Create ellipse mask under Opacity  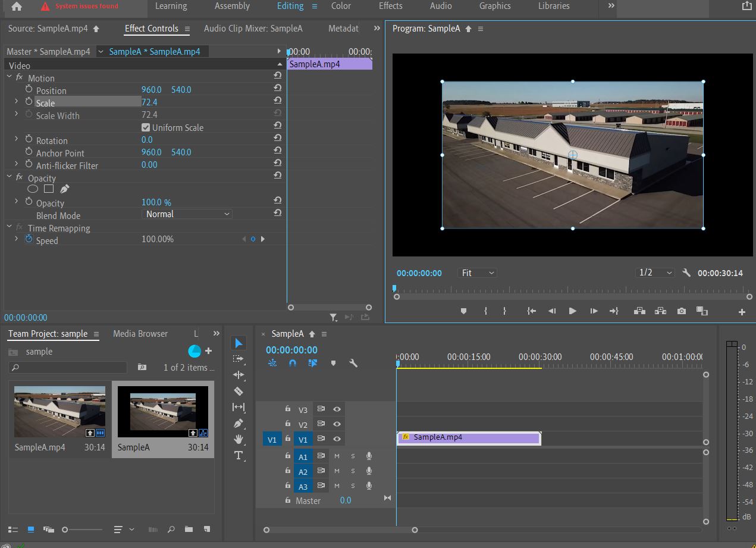pos(33,189)
